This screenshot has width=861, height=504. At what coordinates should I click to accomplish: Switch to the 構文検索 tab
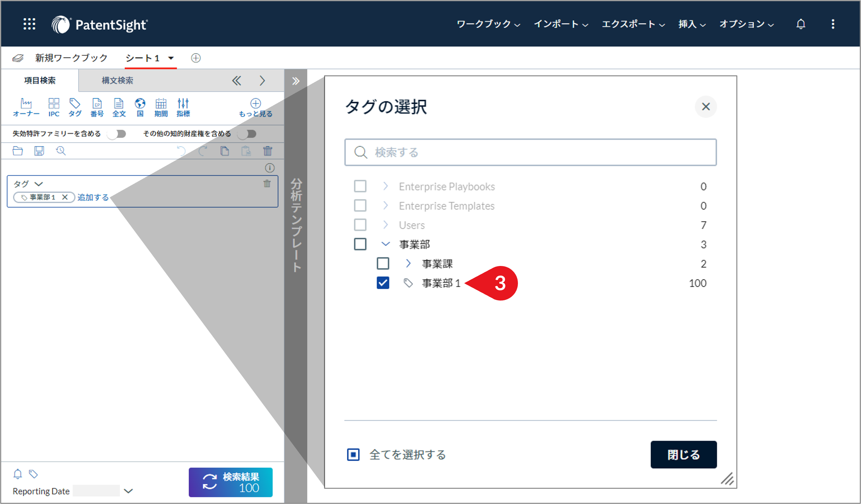(x=117, y=80)
